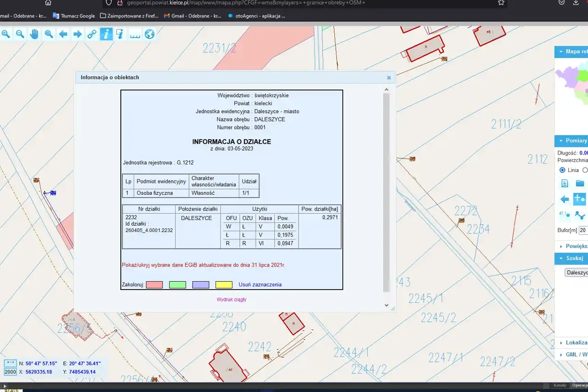Go to next map view arrow
Viewport: 588px width, 392px height.
coord(78,34)
